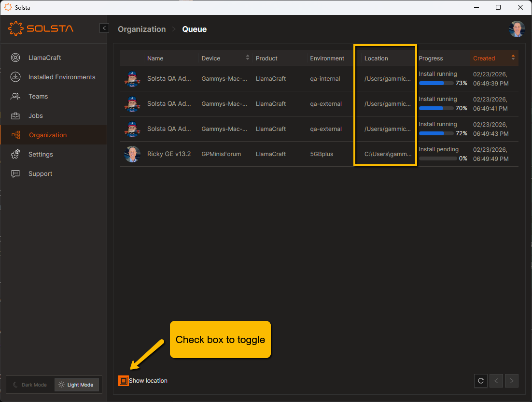Switch to Dark Mode

point(30,385)
